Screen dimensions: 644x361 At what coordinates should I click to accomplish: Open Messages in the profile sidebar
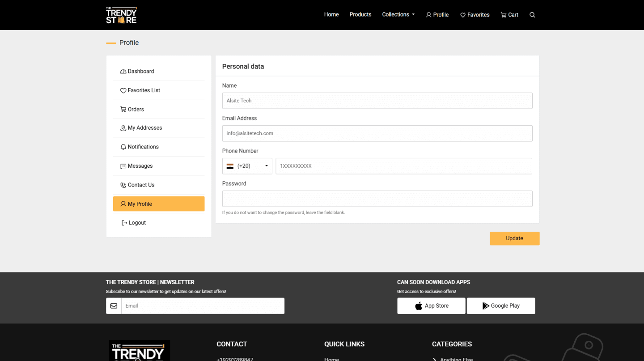tap(140, 166)
